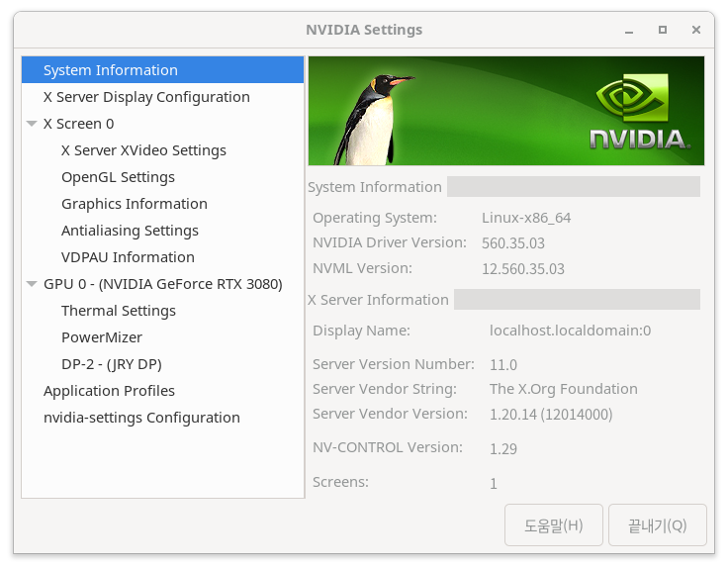Select GPU 0 NVIDIA GeForce RTX 3080
The image size is (728, 570).
point(162,284)
